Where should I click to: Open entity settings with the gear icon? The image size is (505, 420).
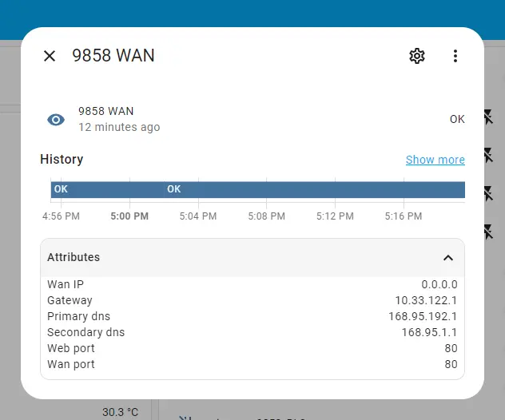point(416,56)
